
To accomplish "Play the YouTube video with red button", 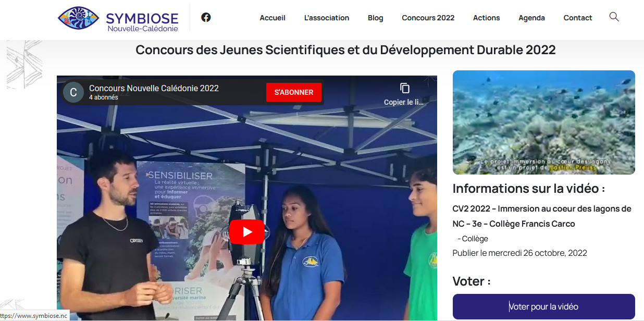I will tap(247, 232).
